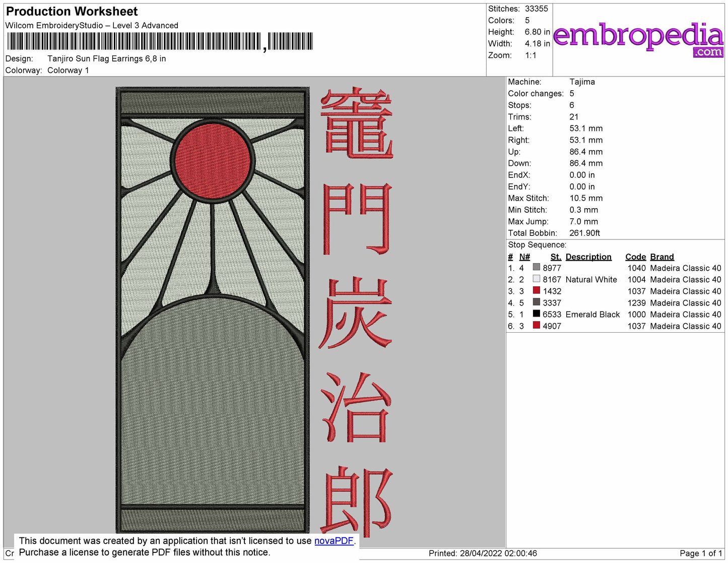728x563 pixels.
Task: Select Emerald Black color swatch
Action: coord(536,314)
